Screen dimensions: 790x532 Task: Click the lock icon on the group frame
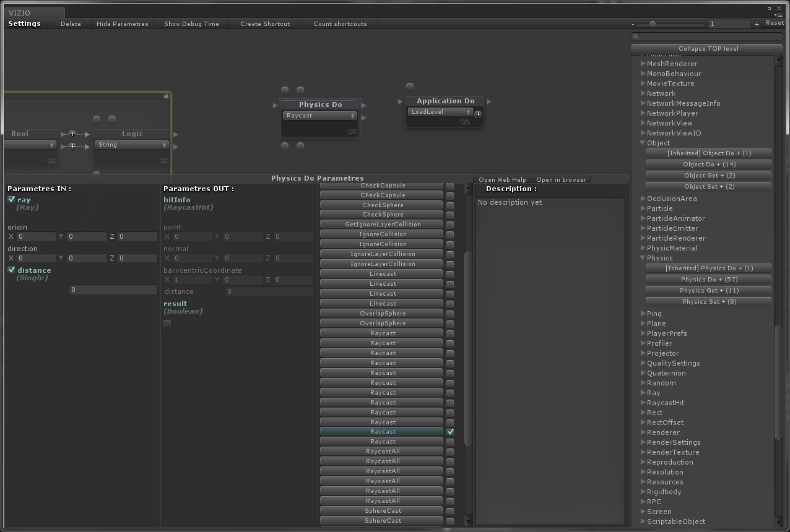pos(166,96)
